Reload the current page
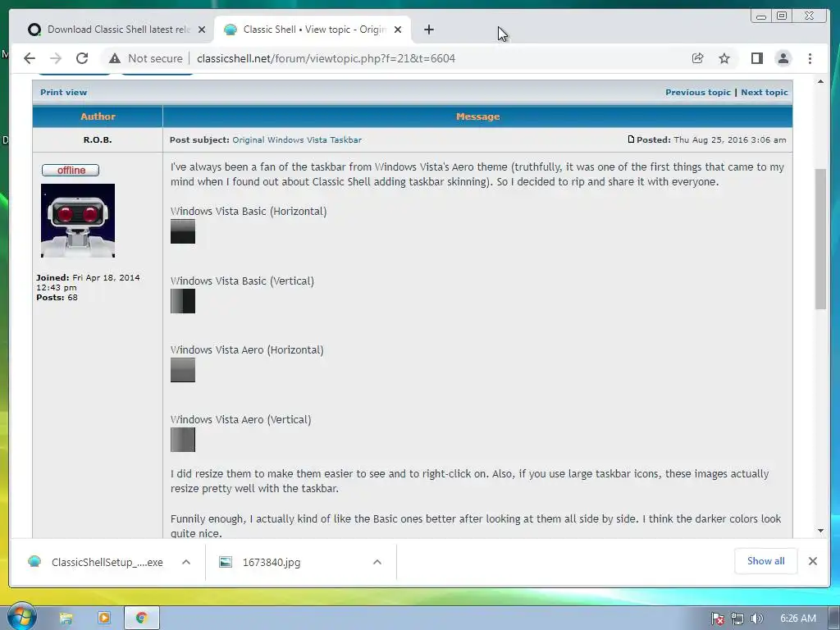This screenshot has height=630, width=840. 81,58
